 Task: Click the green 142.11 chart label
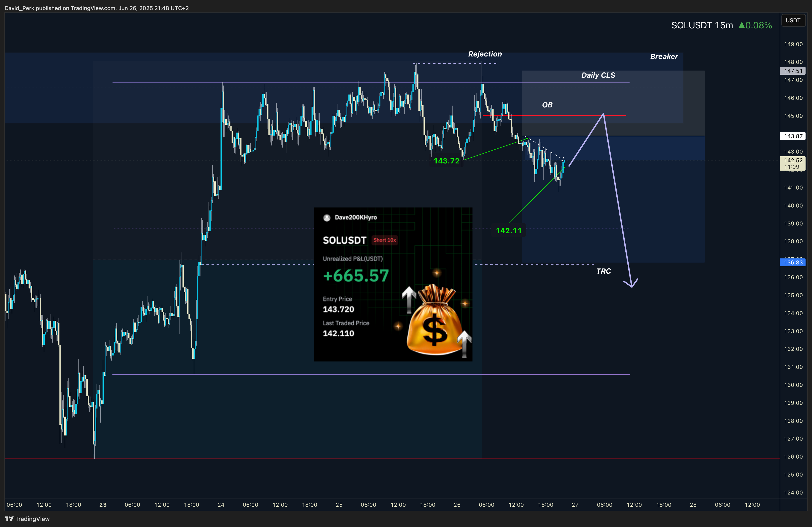point(509,231)
